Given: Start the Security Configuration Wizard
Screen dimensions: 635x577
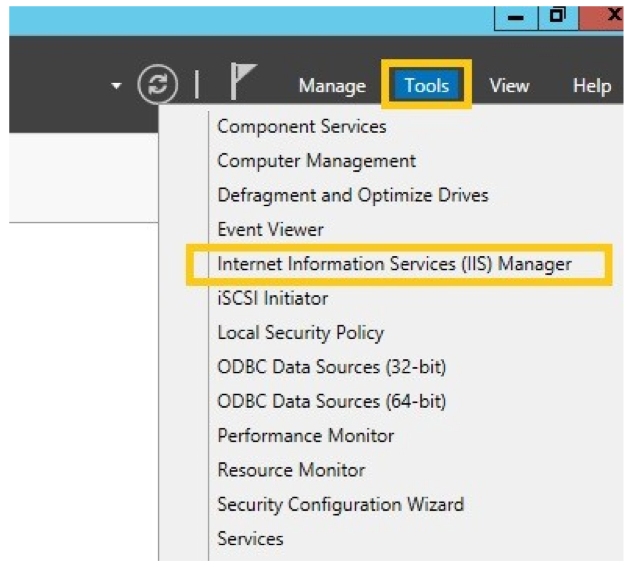Looking at the screenshot, I should click(x=340, y=504).
